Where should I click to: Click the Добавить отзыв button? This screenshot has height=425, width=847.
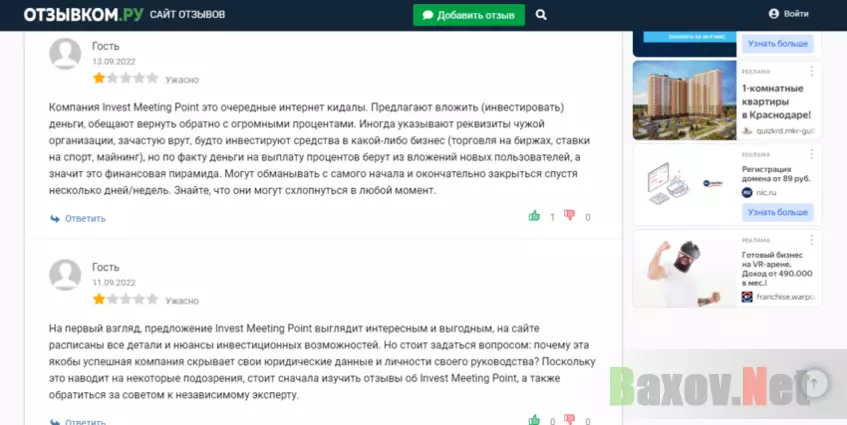click(469, 15)
